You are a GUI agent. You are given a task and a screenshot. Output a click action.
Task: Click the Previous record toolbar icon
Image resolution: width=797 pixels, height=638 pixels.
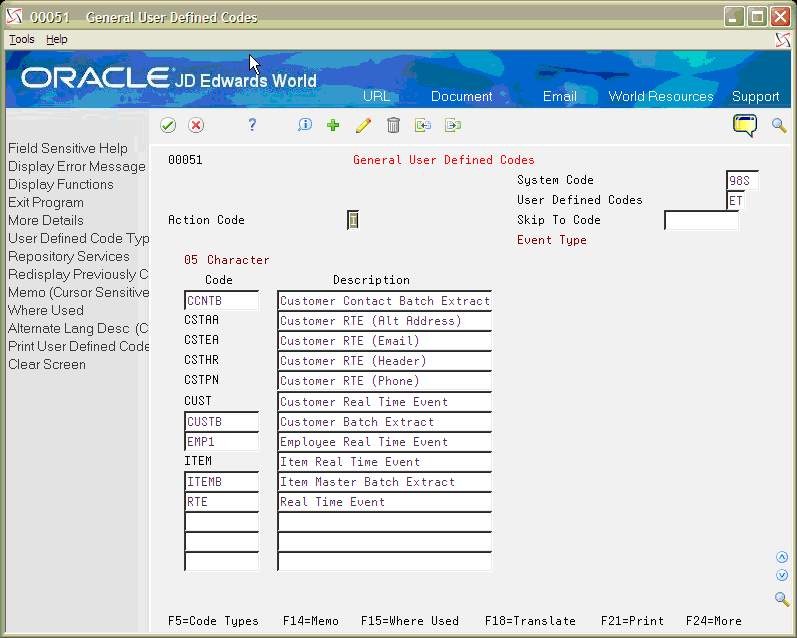(423, 125)
